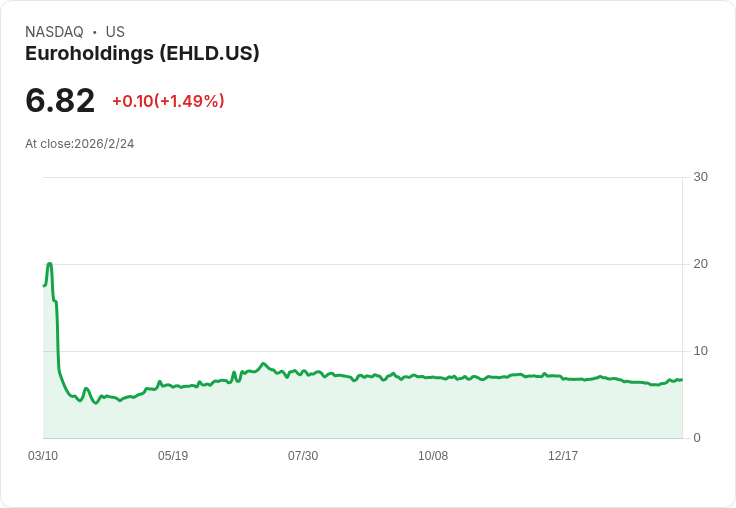This screenshot has width=736, height=508.
Task: Click the price line above the 10/08 date
Action: tap(433, 377)
